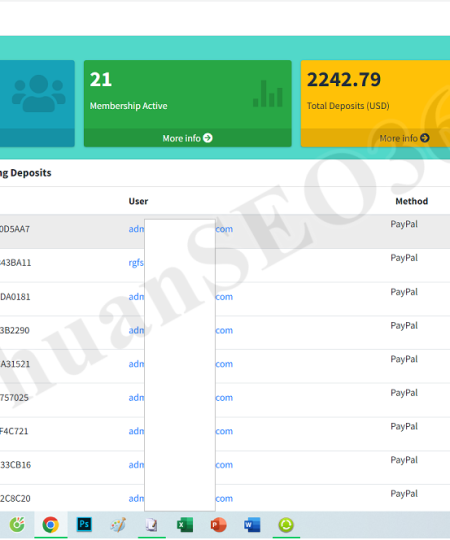Click the 21 membership count

pos(101,80)
